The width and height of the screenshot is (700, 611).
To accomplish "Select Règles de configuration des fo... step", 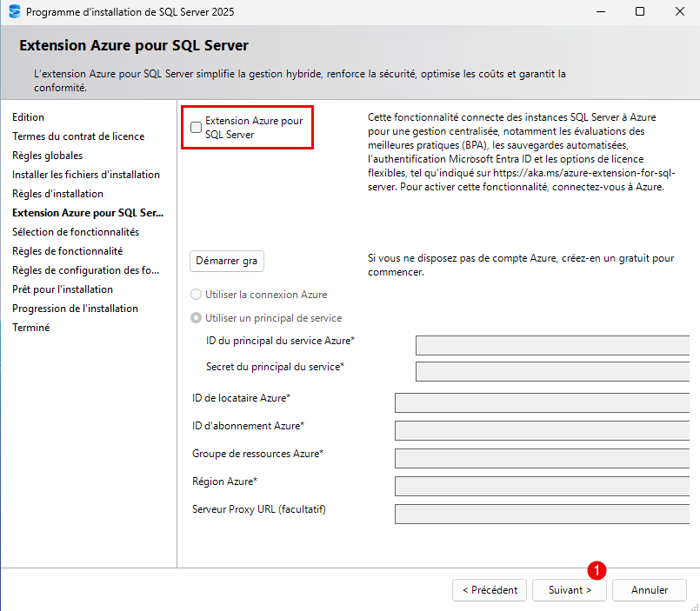I will [86, 270].
